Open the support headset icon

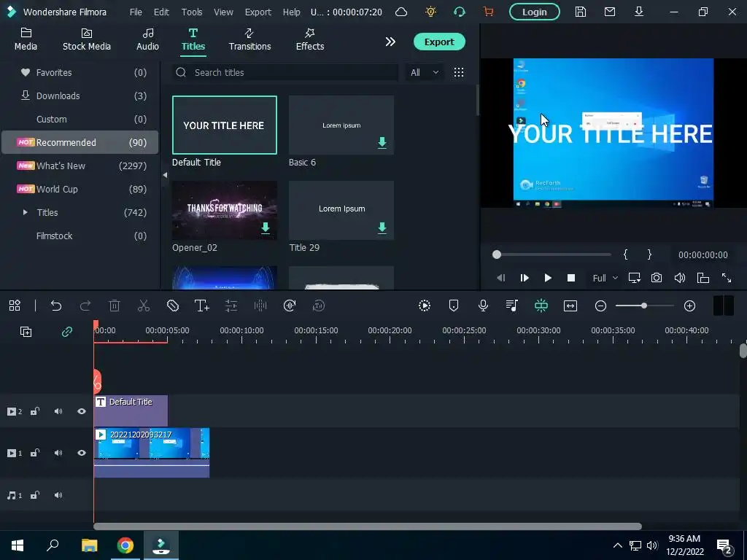click(x=460, y=12)
